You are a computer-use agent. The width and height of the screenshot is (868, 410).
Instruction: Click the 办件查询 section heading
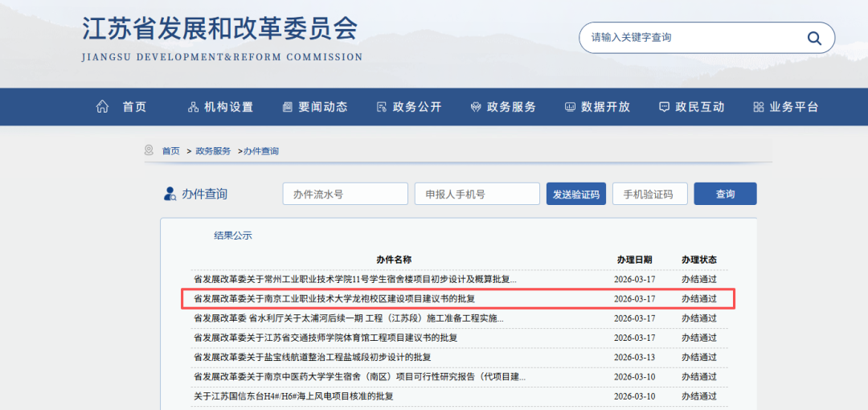click(204, 194)
